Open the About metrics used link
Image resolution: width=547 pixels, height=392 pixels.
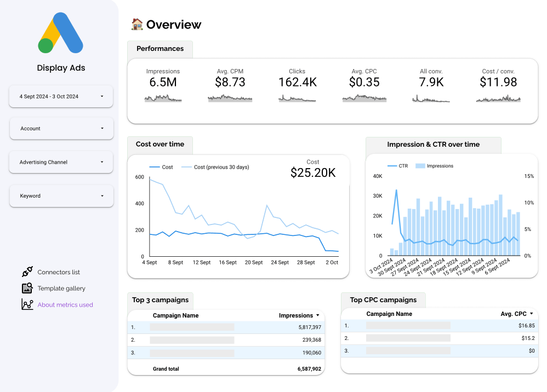[x=65, y=305]
